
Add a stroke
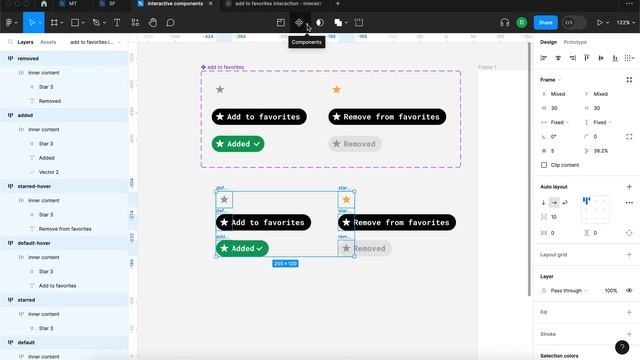[629, 334]
